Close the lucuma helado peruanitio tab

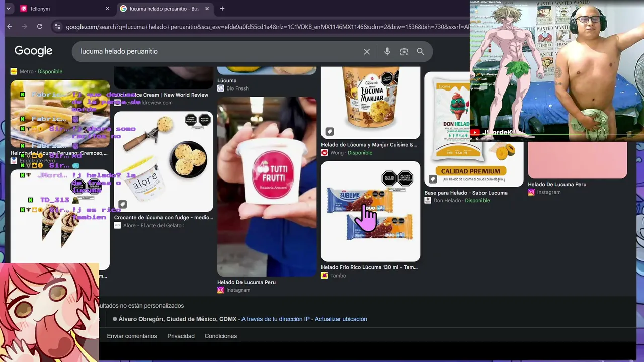pos(207,9)
